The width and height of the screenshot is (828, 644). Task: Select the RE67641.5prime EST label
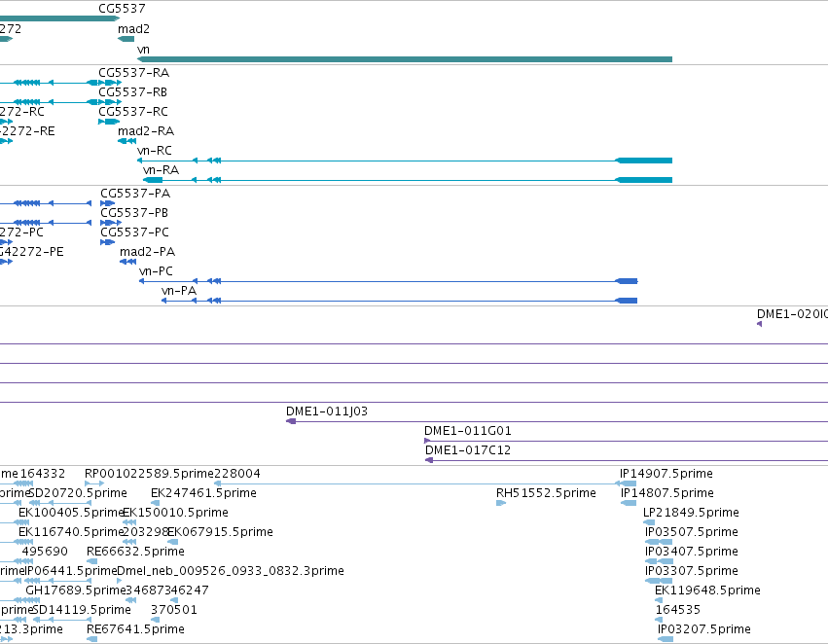click(x=135, y=629)
